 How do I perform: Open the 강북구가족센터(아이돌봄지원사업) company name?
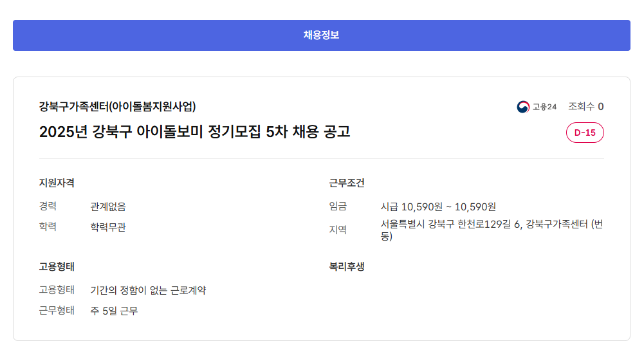pyautogui.click(x=118, y=107)
